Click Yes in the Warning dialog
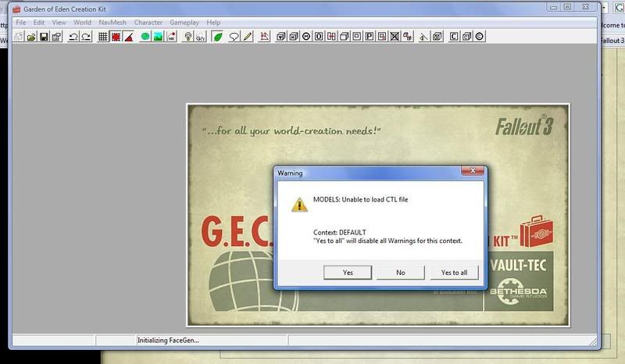The image size is (625, 364). [348, 273]
